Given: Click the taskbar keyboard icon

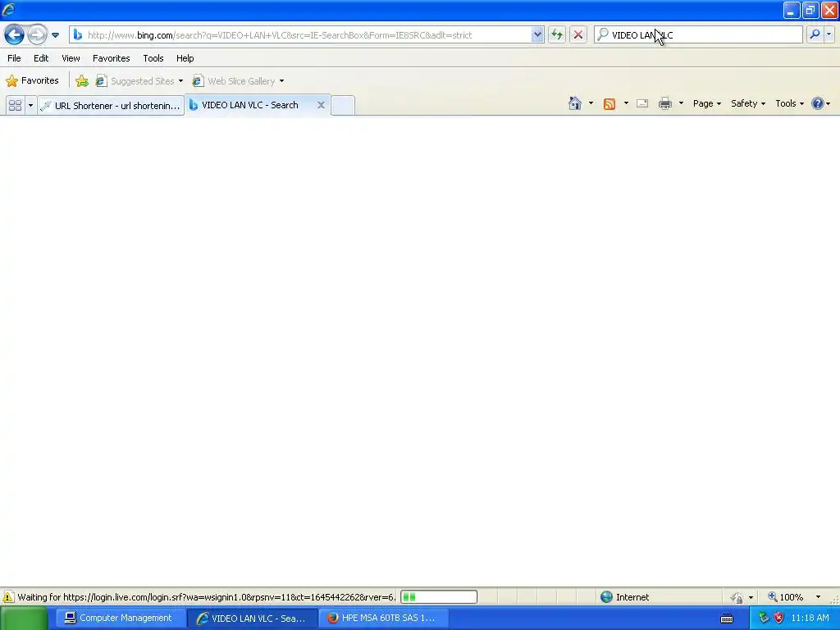Looking at the screenshot, I should [727, 619].
